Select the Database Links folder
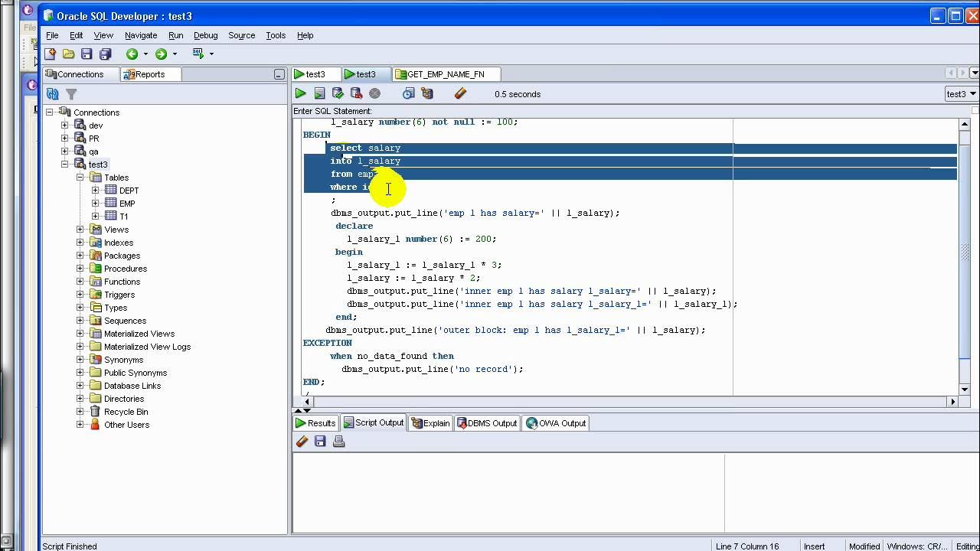This screenshot has width=980, height=551. [x=132, y=386]
